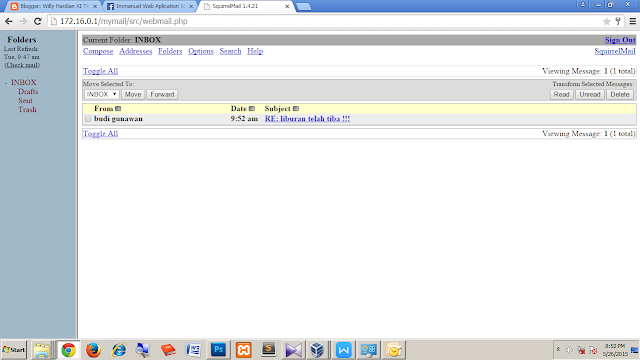This screenshot has height=360, width=640.
Task: Sort messages by From column icon
Action: 118,109
